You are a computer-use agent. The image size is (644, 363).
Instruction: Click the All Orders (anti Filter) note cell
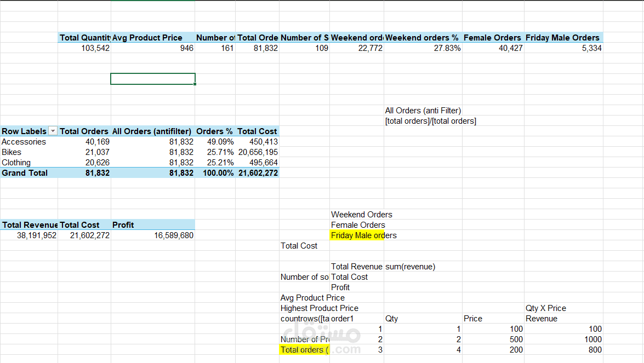tap(423, 111)
